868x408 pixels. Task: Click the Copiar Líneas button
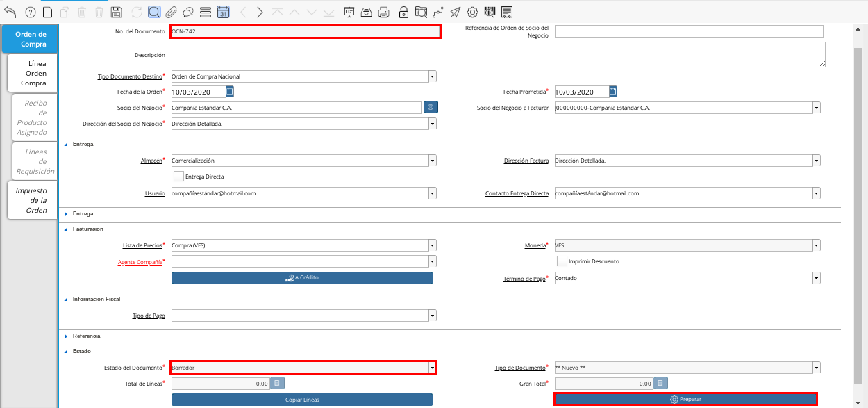point(302,400)
